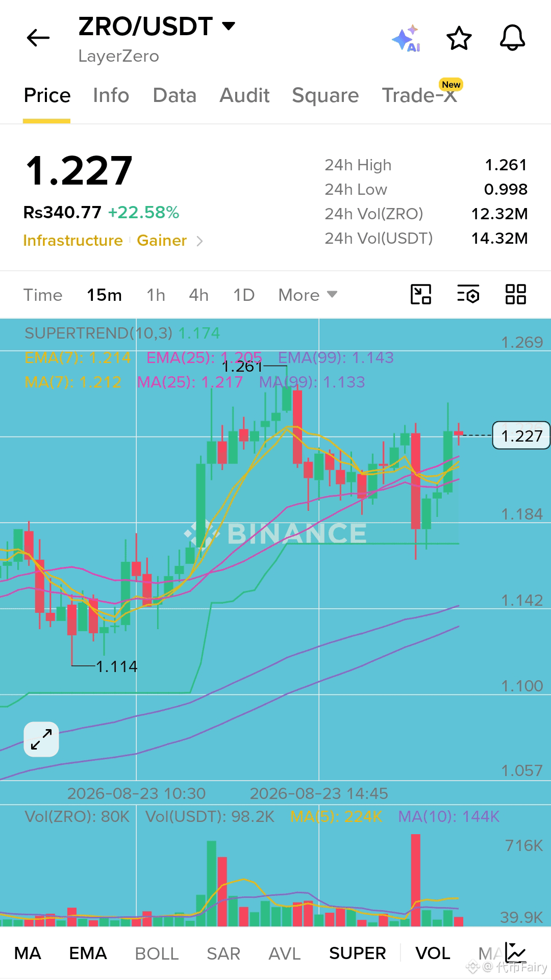Go to the Square tab
Screen dimensions: 551x980
point(325,96)
